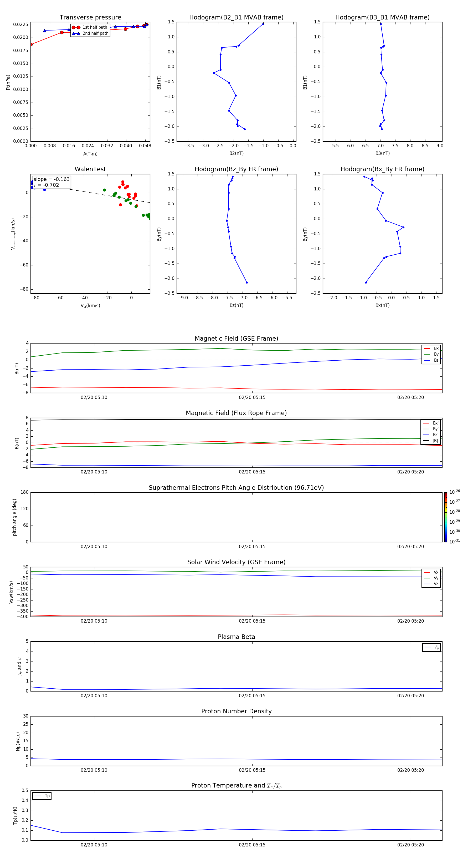Click the '10^-31' colorbar label
473x868 pixels.
[455, 542]
